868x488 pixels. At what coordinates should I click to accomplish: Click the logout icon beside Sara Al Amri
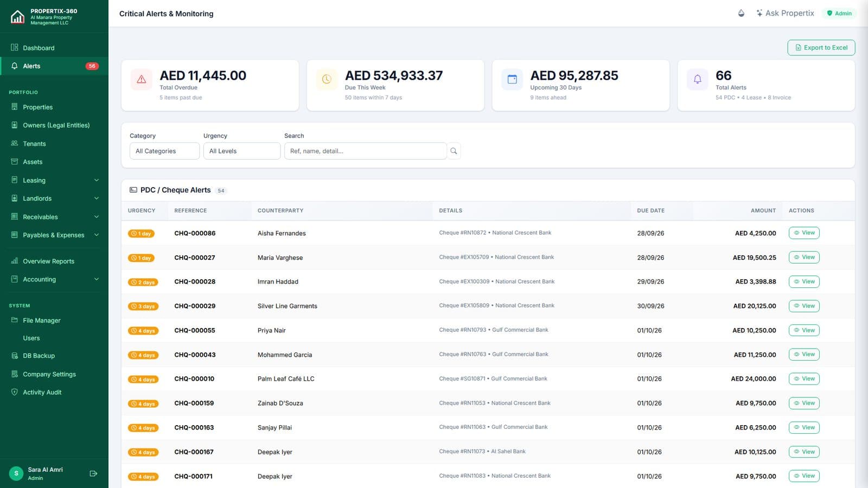coord(93,473)
